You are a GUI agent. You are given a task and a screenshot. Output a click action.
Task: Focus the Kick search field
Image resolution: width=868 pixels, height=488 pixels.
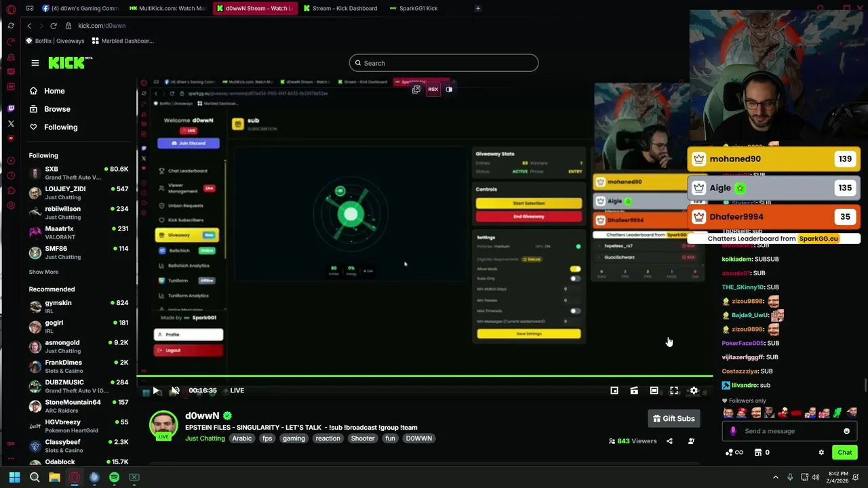click(443, 63)
